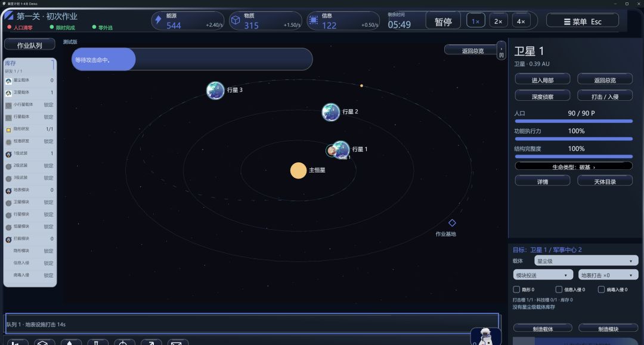Click the 天体目录 button
This screenshot has height=345, width=644.
[x=605, y=181]
